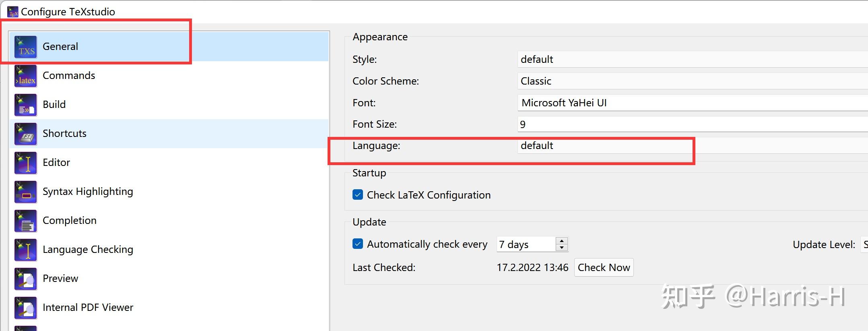Screen dimensions: 868x331
Task: Disable Check LaTeX Configuration checkbox
Action: coord(358,195)
